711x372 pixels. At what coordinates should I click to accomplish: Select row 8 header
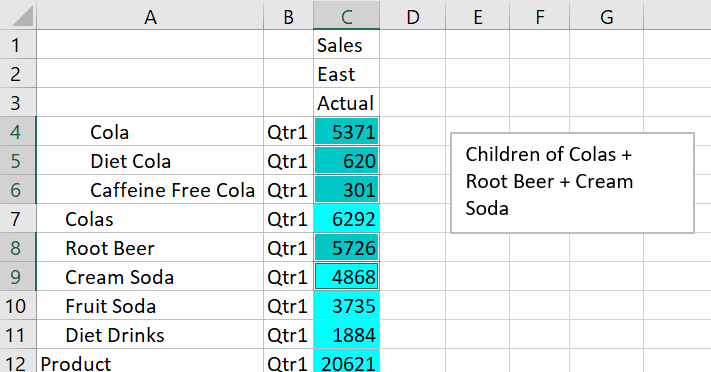click(18, 248)
